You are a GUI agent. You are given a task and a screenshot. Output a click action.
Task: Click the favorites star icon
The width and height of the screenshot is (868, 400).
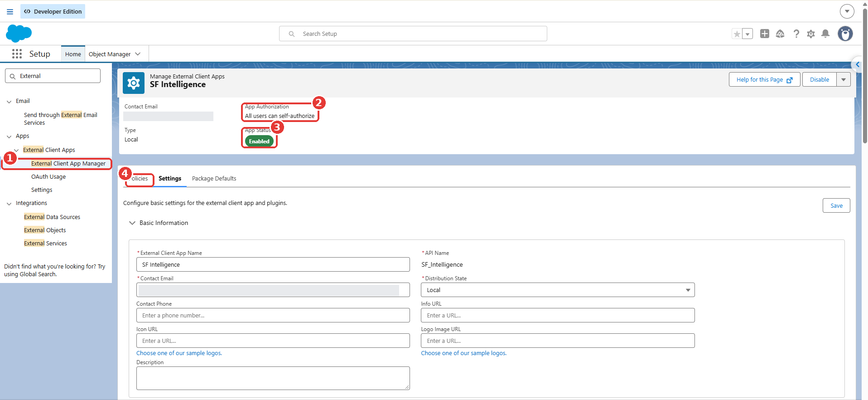[737, 34]
